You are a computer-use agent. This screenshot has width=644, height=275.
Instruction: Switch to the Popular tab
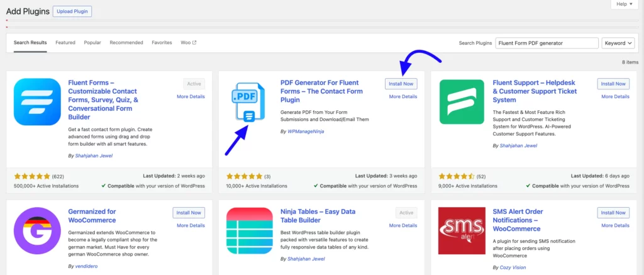coord(92,43)
